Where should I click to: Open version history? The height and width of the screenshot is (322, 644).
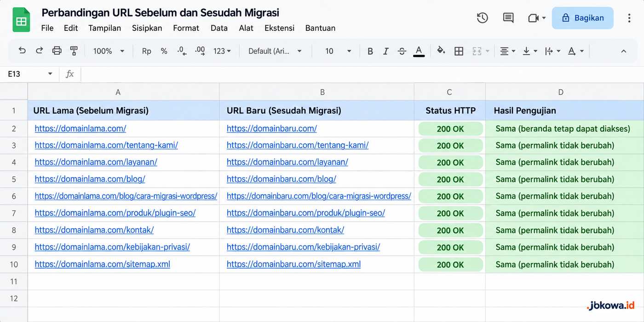click(x=482, y=18)
